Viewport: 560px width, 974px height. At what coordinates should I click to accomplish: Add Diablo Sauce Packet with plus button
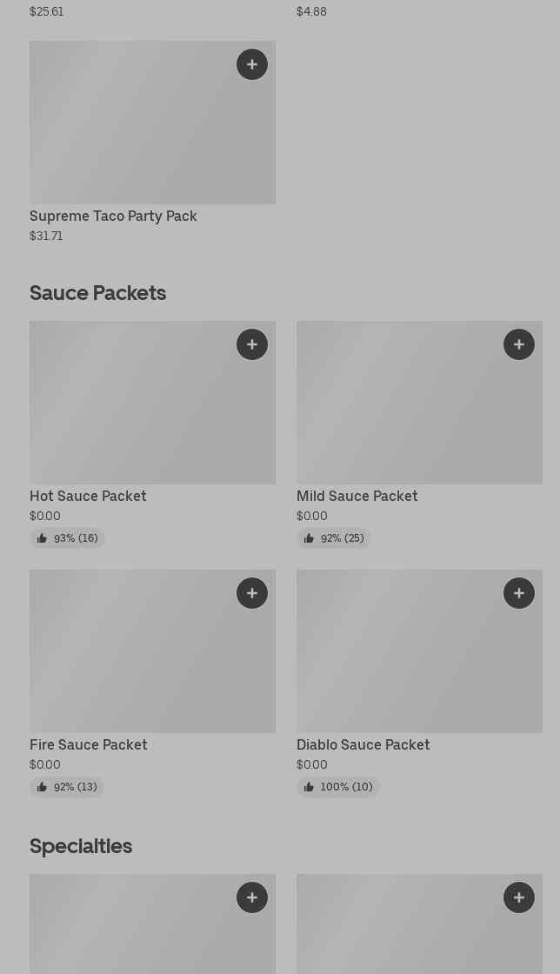click(519, 593)
